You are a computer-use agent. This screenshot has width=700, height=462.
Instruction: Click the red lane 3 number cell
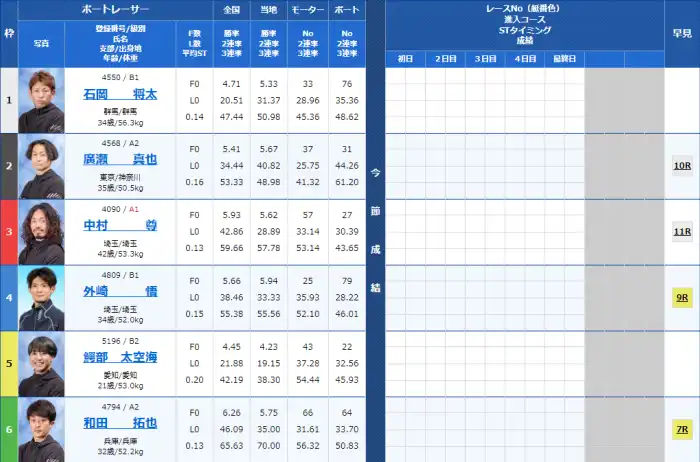pos(9,232)
